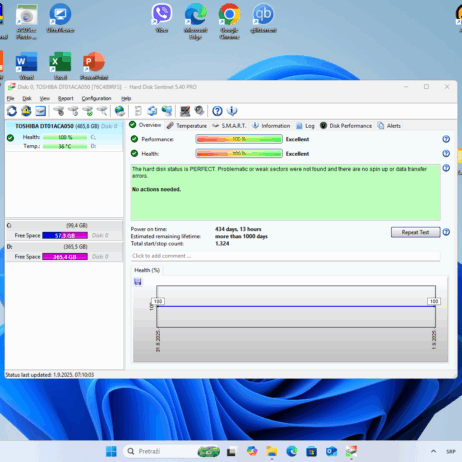Image resolution: width=462 pixels, height=462 pixels.
Task: Click the blue question mark toolbar icon
Action: (217, 111)
